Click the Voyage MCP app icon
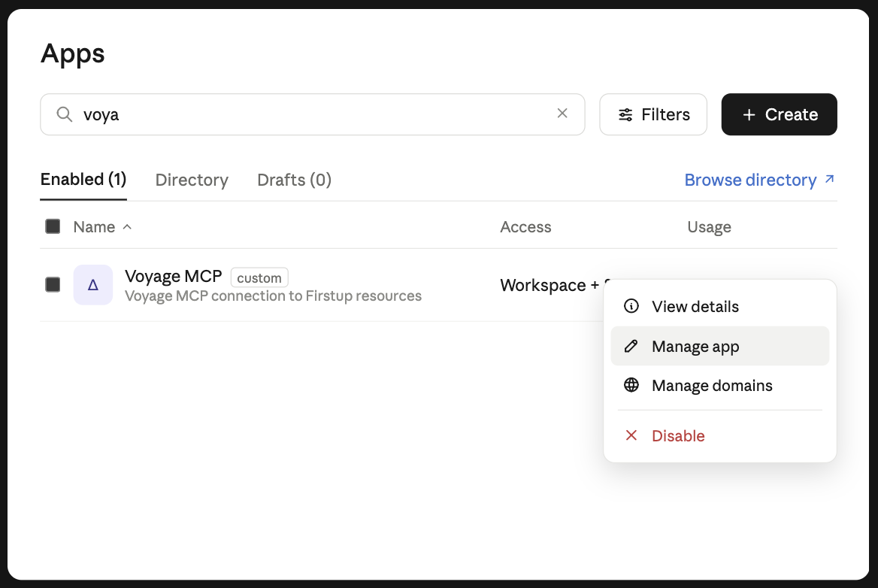Screen dimensions: 878x588 (x=93, y=285)
